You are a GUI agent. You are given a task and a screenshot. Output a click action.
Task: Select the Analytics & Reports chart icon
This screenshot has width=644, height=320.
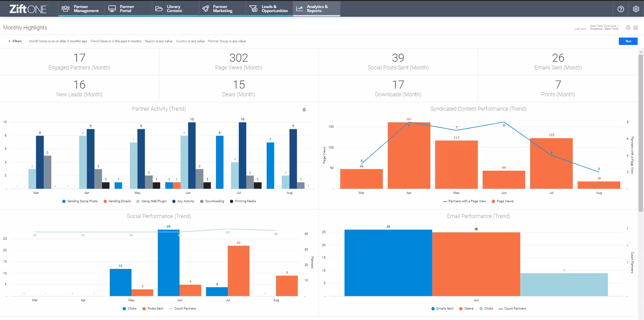pyautogui.click(x=299, y=8)
